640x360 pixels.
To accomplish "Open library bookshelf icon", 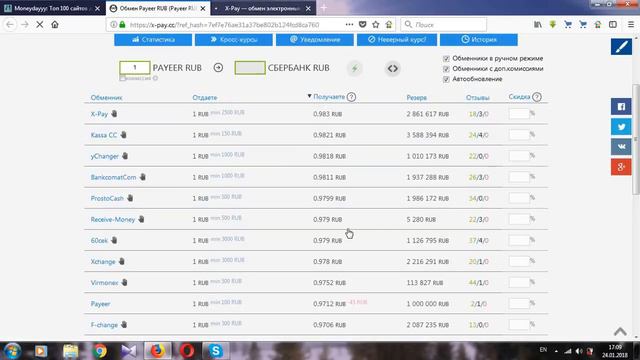I will [x=538, y=24].
